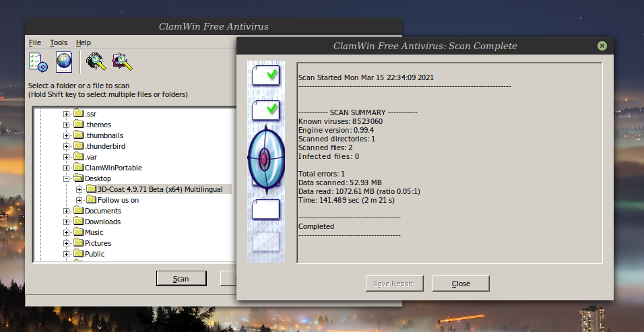Expand the .thumbnails folder node
Screen dimensions: 644x332
tap(66, 135)
